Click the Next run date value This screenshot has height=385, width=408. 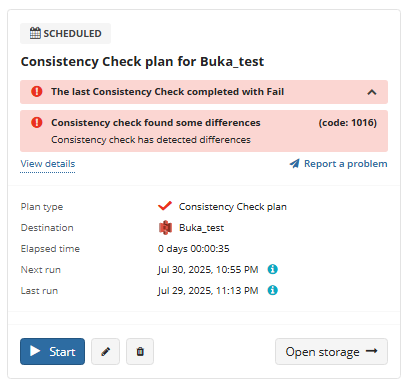tap(208, 270)
